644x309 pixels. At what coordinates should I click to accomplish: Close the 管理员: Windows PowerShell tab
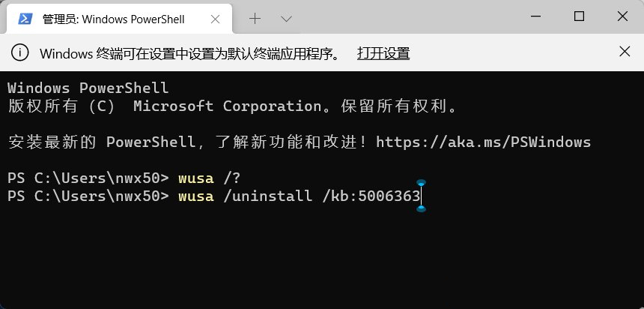pos(217,17)
